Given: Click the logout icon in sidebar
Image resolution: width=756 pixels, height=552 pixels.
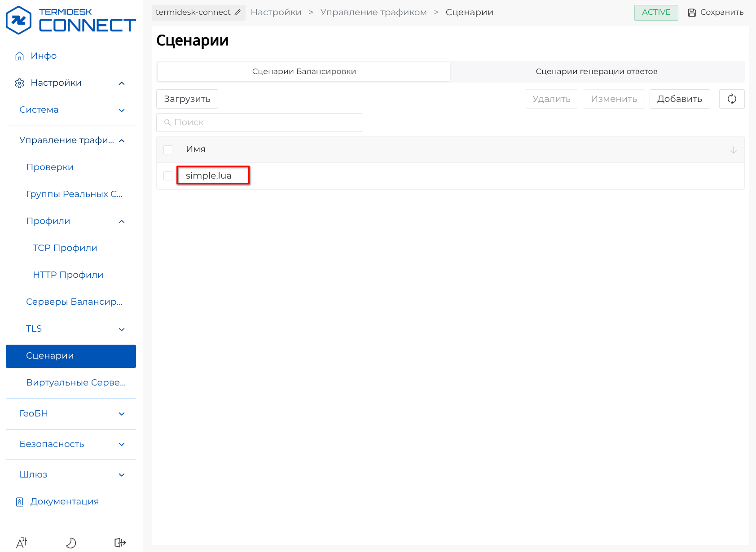Looking at the screenshot, I should [x=120, y=543].
